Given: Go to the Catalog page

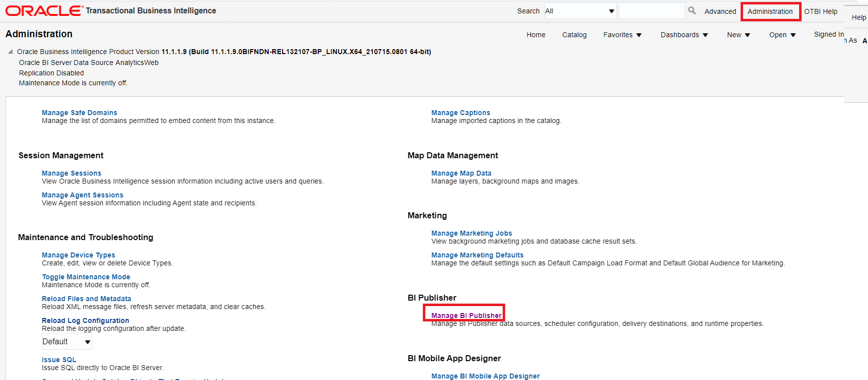Looking at the screenshot, I should pos(574,35).
